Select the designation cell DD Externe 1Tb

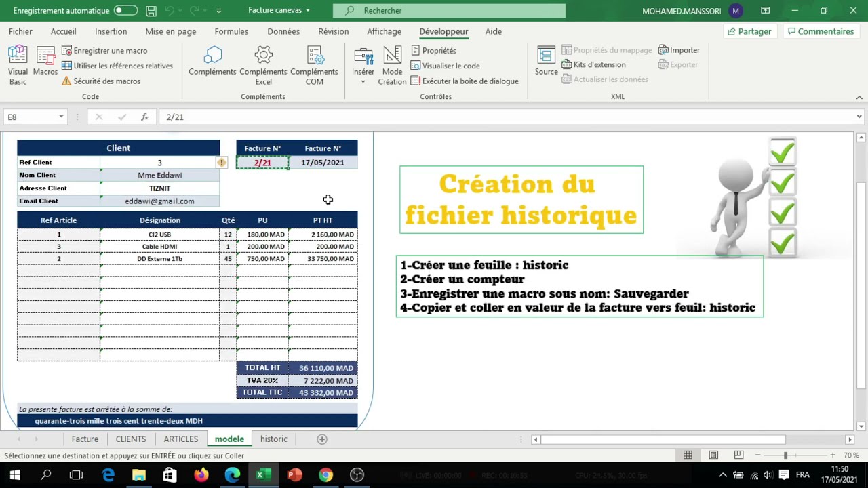click(159, 259)
